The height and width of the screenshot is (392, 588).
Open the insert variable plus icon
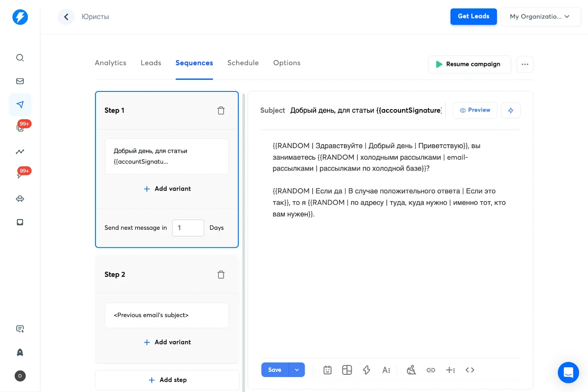point(451,370)
